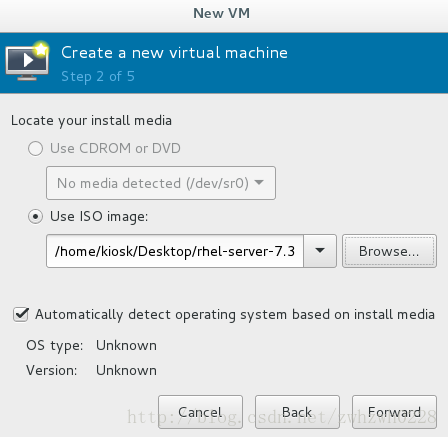Image resolution: width=448 pixels, height=437 pixels.
Task: Click the Unknown value beside Version
Action: 126,370
